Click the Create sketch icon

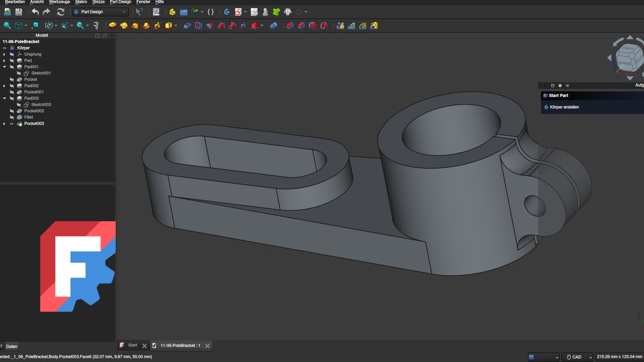[x=238, y=12]
